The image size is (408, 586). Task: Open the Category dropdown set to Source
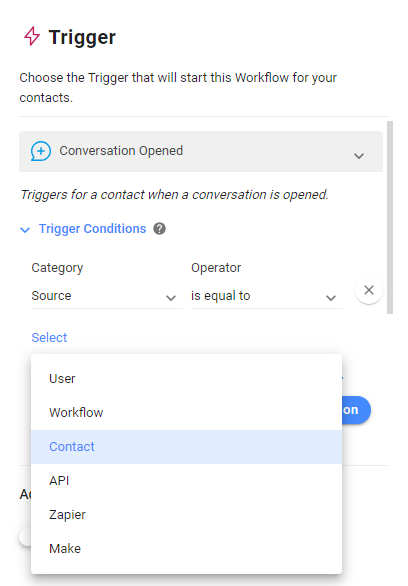106,296
